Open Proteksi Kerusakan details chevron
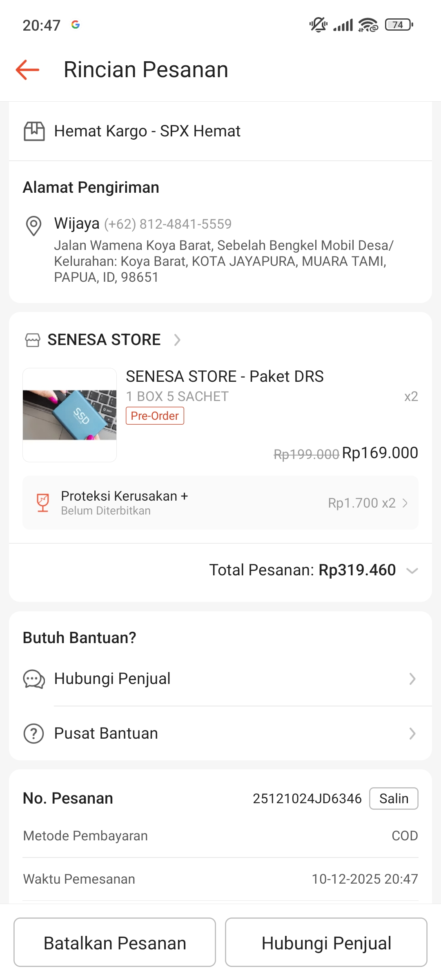The width and height of the screenshot is (441, 980). tap(405, 503)
